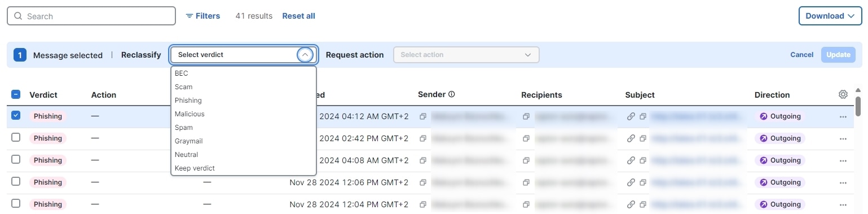Uncheck the selected first row checkbox
Image resolution: width=868 pixels, height=214 pixels.
coord(16,115)
